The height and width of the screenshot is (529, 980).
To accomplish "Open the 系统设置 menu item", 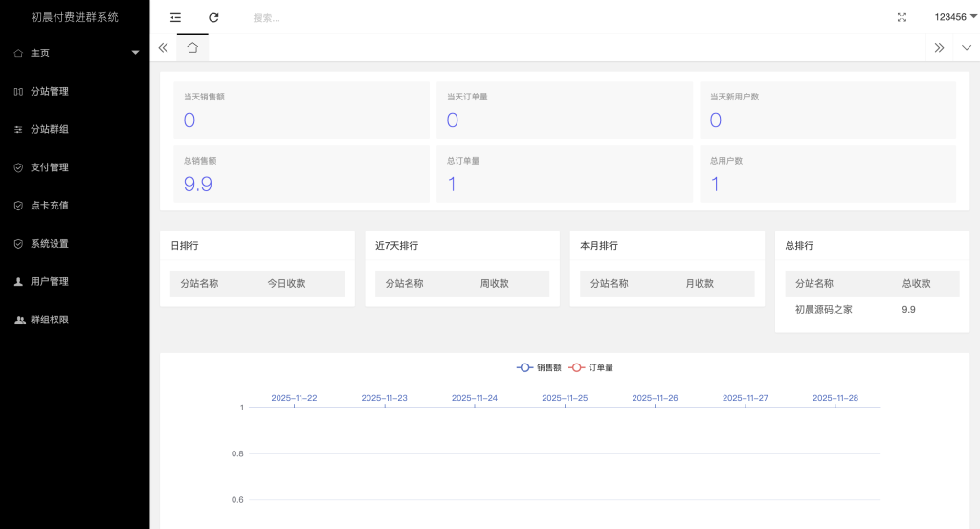I will click(75, 244).
